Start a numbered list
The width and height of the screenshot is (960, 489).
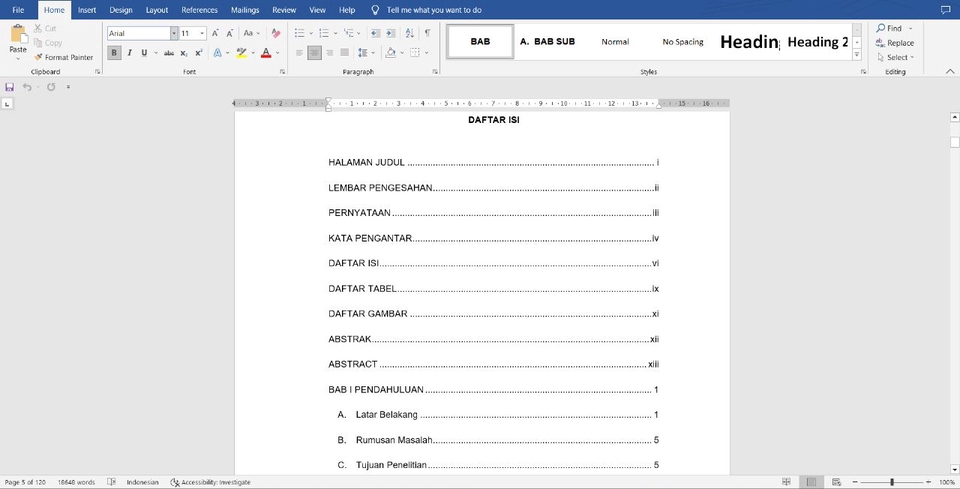point(324,33)
